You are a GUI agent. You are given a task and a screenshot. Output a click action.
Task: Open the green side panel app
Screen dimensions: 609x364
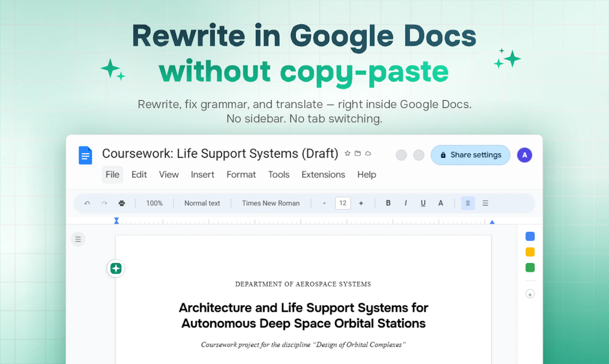(530, 268)
